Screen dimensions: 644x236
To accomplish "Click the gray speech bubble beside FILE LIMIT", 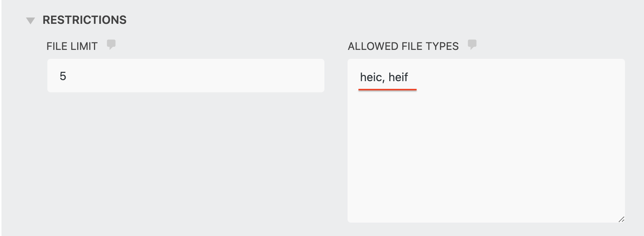I will [111, 45].
